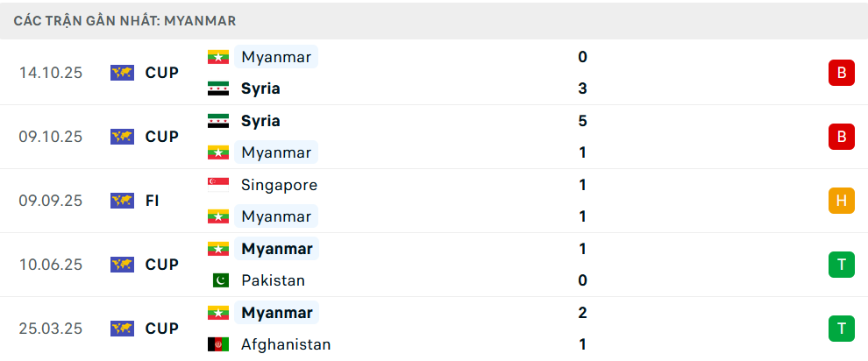868x361 pixels.
Task: Click the Singapore flag icon
Action: pyautogui.click(x=217, y=185)
